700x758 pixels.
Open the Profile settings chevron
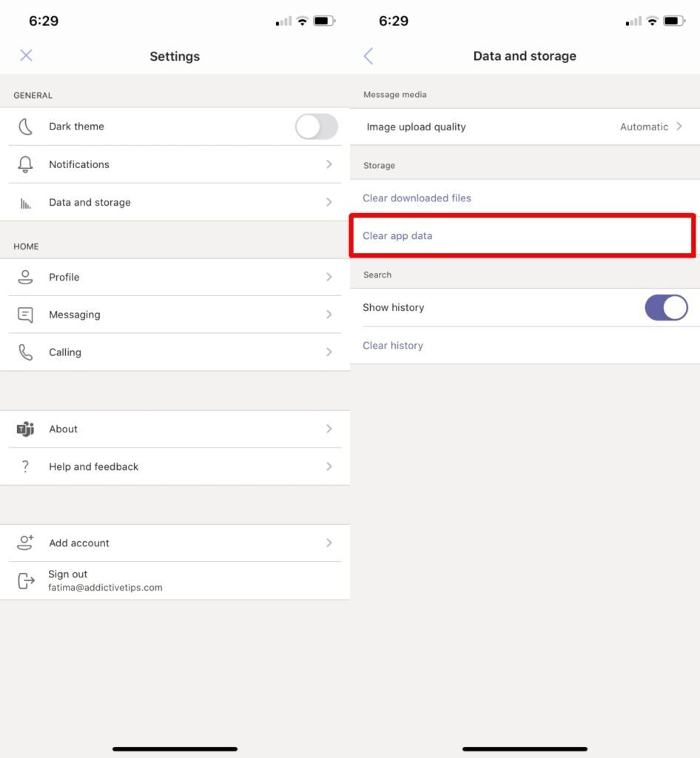(330, 277)
